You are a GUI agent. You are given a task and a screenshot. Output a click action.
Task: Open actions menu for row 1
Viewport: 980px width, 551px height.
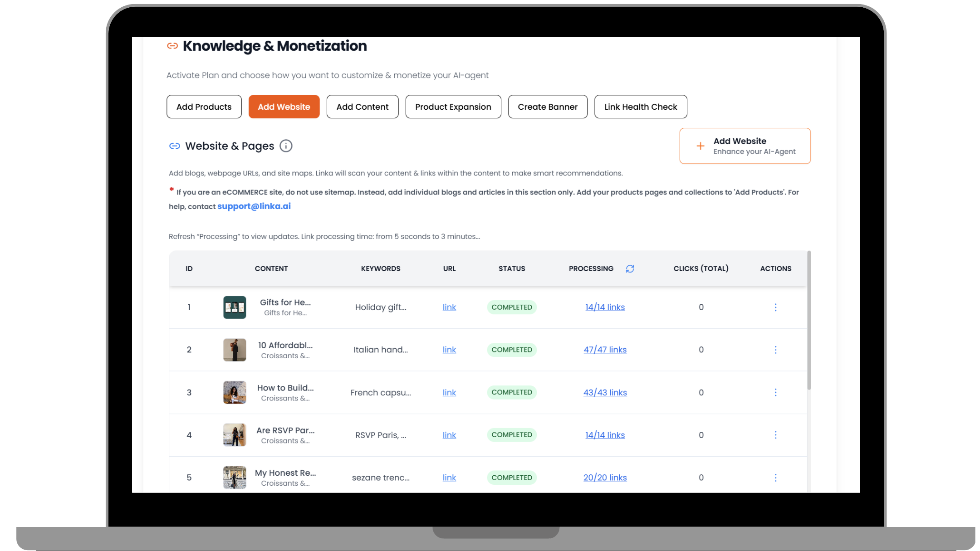pyautogui.click(x=775, y=307)
